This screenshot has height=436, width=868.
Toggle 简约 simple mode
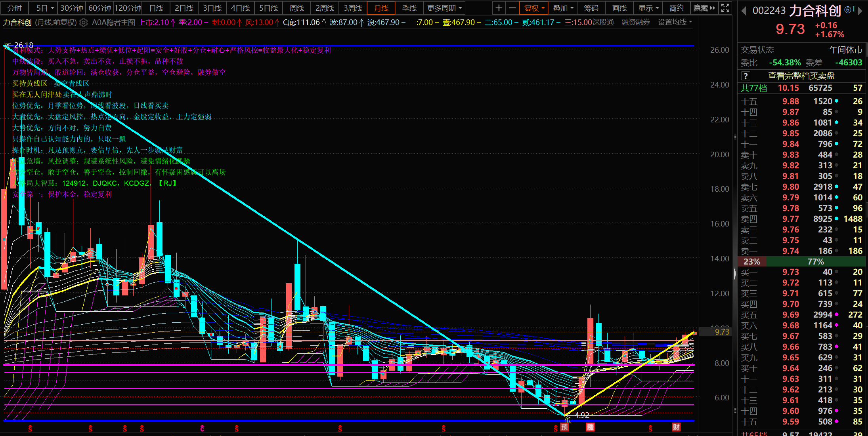676,8
